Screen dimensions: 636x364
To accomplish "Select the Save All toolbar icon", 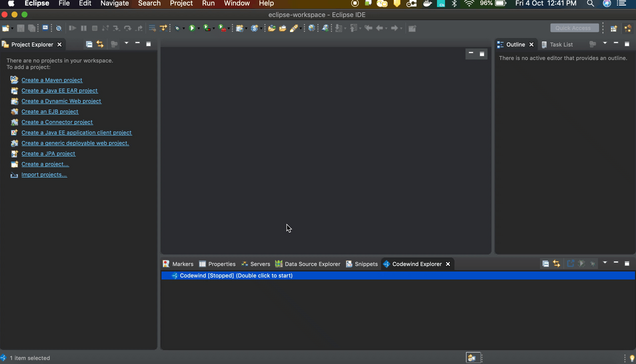I will [32, 28].
